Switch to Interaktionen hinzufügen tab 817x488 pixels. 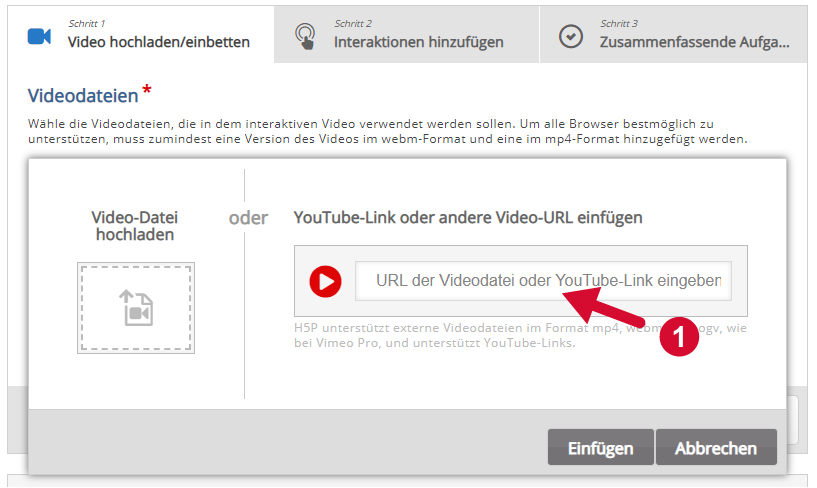coord(406,35)
